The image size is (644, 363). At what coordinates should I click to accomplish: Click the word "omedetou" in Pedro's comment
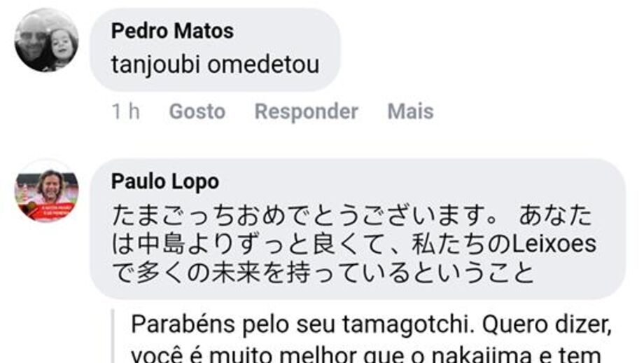pos(263,64)
